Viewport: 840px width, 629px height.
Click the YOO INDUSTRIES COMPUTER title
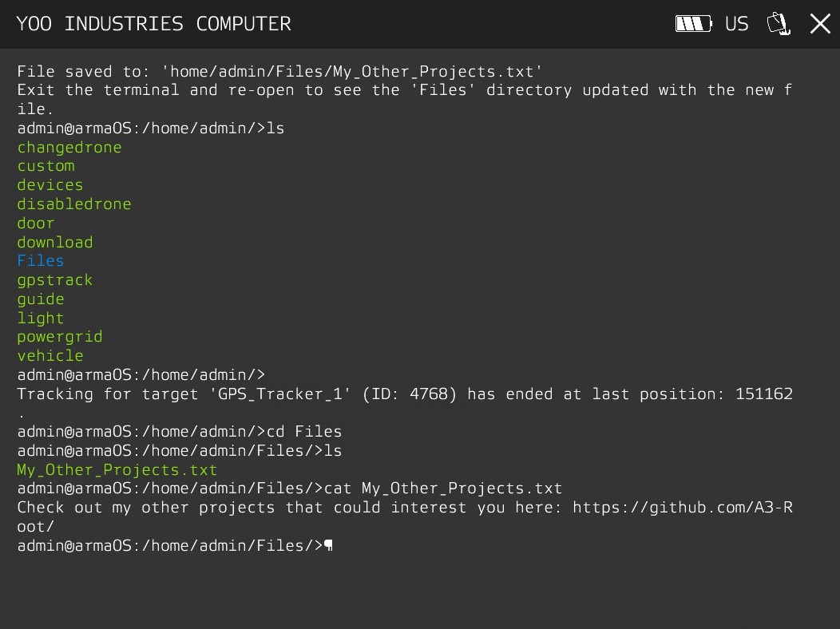[x=154, y=24]
